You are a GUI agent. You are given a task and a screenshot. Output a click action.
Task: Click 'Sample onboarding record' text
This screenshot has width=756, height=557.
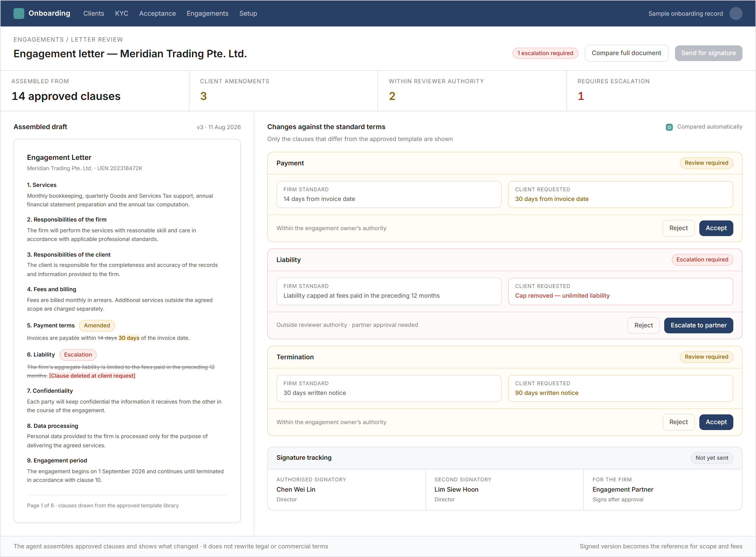click(685, 14)
